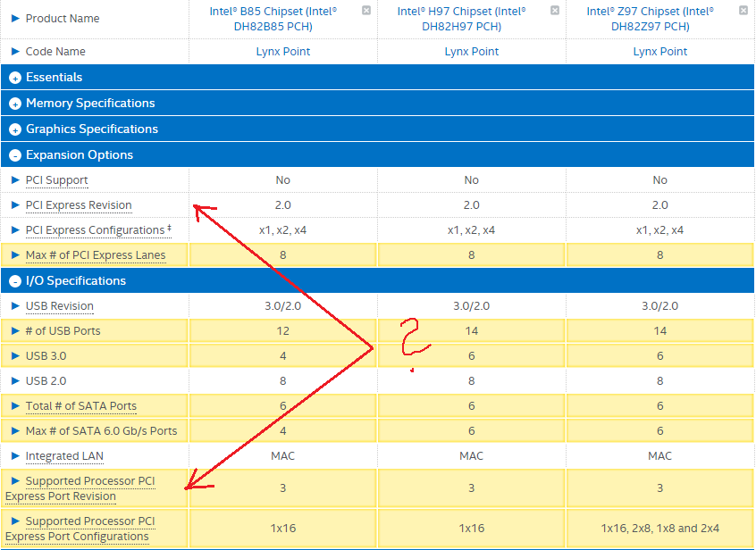Remove the Intel Z97 Chipset column
This screenshot has height=550, width=756.
pos(743,10)
